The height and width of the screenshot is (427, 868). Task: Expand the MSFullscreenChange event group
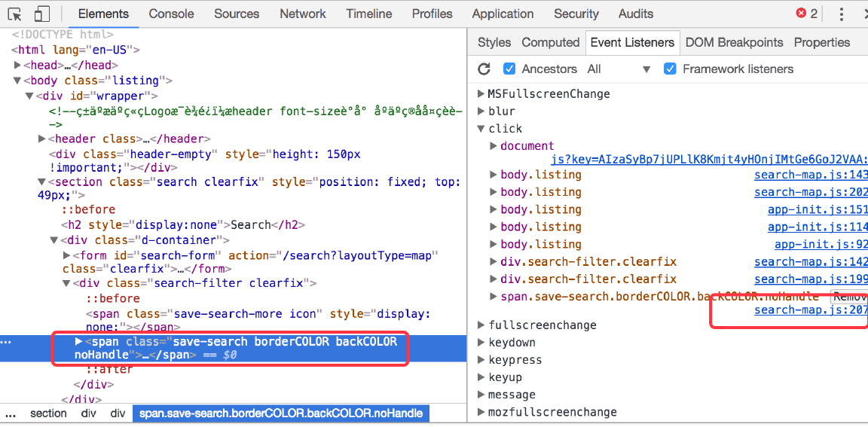[x=481, y=94]
